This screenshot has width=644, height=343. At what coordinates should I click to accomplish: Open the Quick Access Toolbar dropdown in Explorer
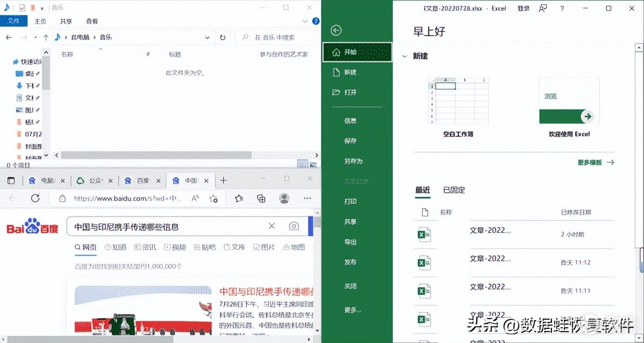[x=42, y=8]
